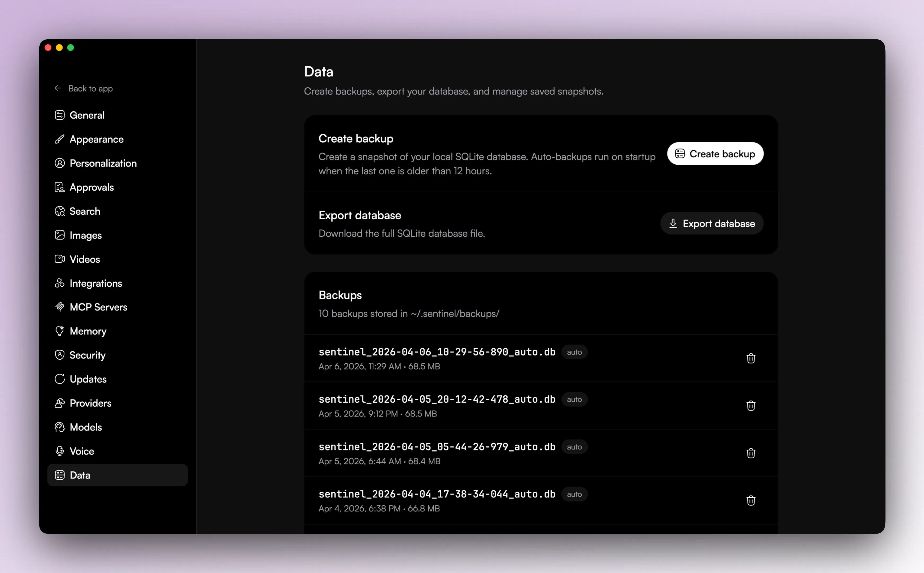Click the Updates refresh icon
Screen dimensions: 924x573
pyautogui.click(x=59, y=379)
